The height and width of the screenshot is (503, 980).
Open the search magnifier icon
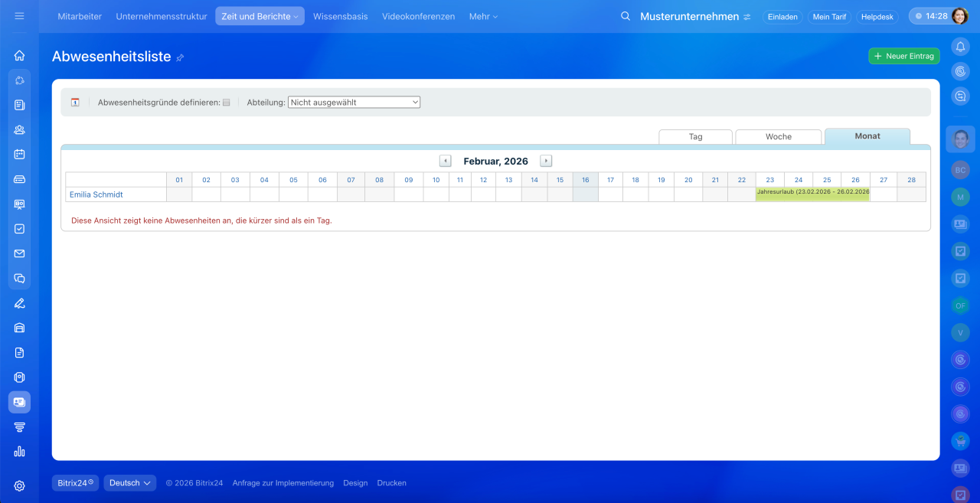click(626, 16)
